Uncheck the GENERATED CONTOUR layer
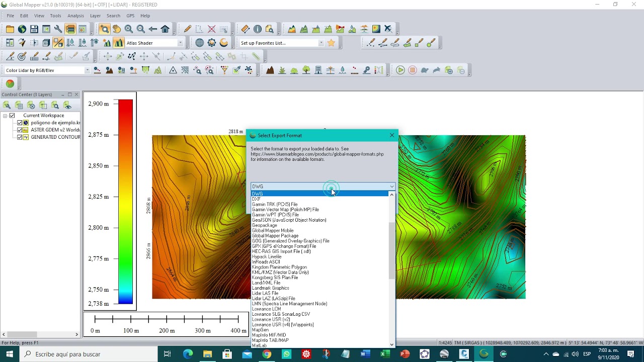 coord(20,137)
